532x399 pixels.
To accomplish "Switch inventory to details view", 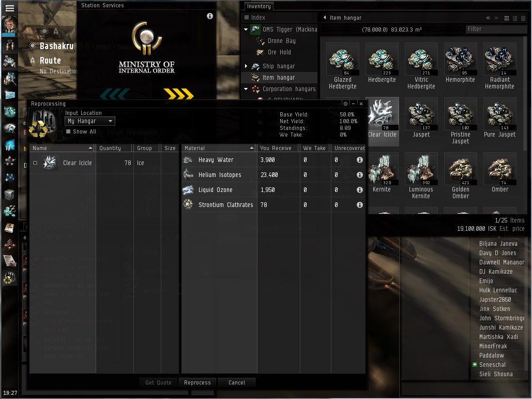I will (515, 18).
